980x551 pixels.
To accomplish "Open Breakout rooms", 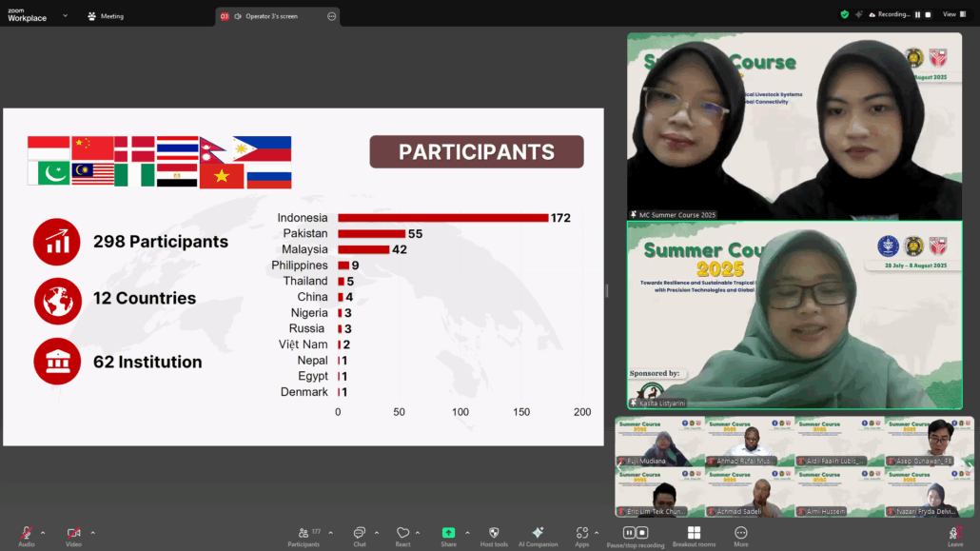I will coord(694,534).
